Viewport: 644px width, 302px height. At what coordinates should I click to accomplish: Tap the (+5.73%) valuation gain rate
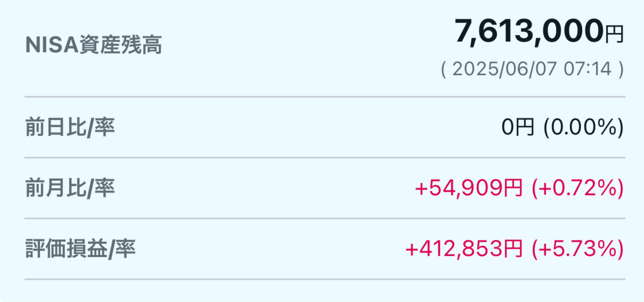pyautogui.click(x=578, y=249)
